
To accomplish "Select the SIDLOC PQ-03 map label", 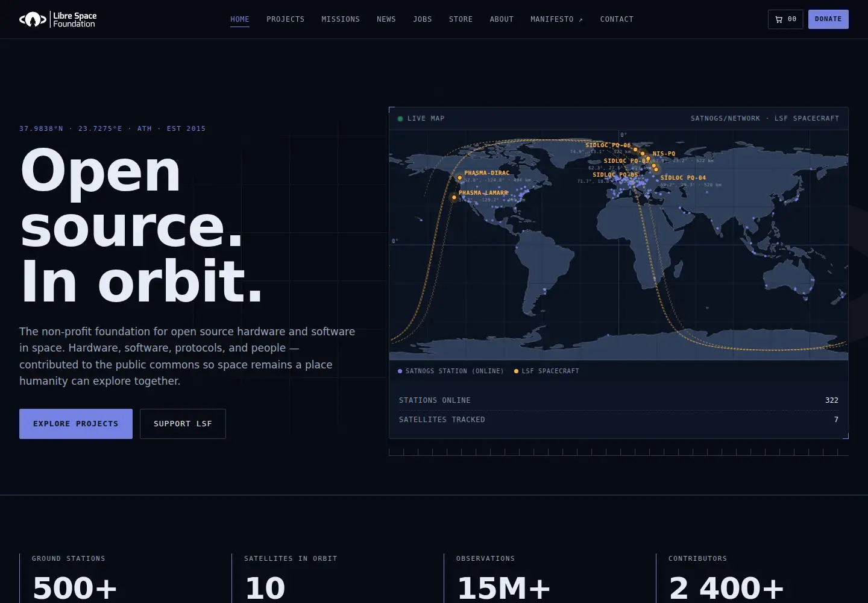I will click(627, 161).
